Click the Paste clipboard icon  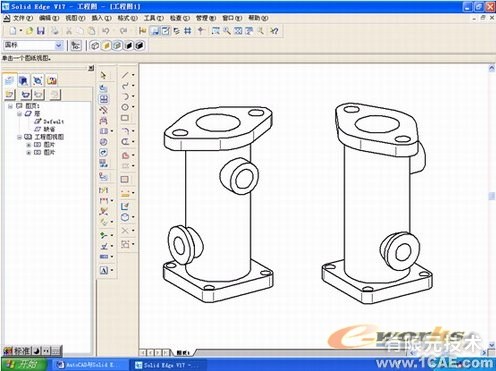tap(91, 31)
